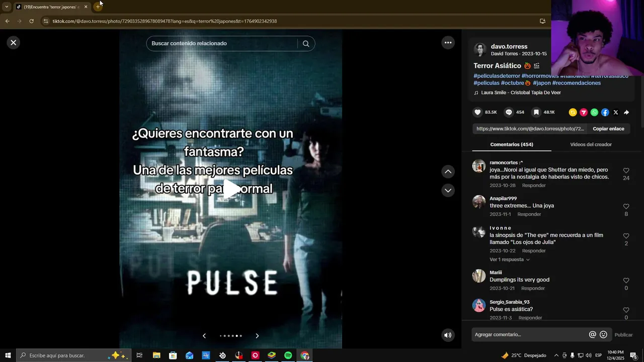Expand Ver 1 respuesta replies
The width and height of the screenshot is (644, 362).
(x=510, y=259)
